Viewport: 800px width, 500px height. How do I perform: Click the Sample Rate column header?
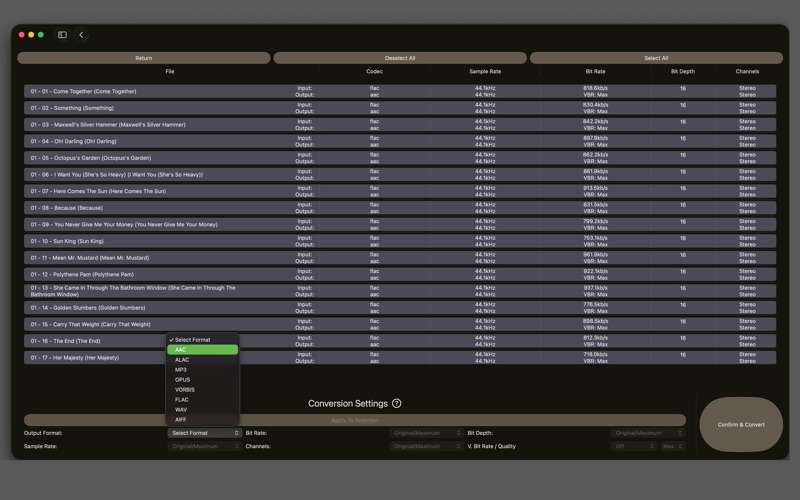(485, 71)
